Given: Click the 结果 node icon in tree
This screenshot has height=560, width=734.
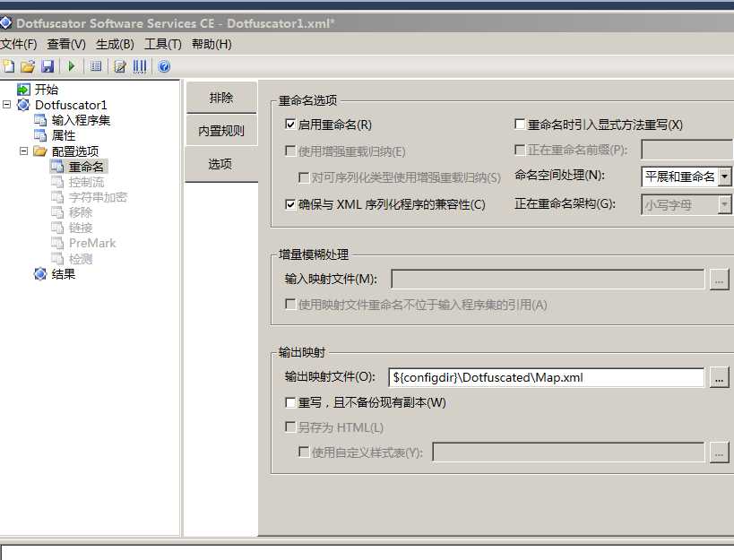Looking at the screenshot, I should pyautogui.click(x=40, y=273).
